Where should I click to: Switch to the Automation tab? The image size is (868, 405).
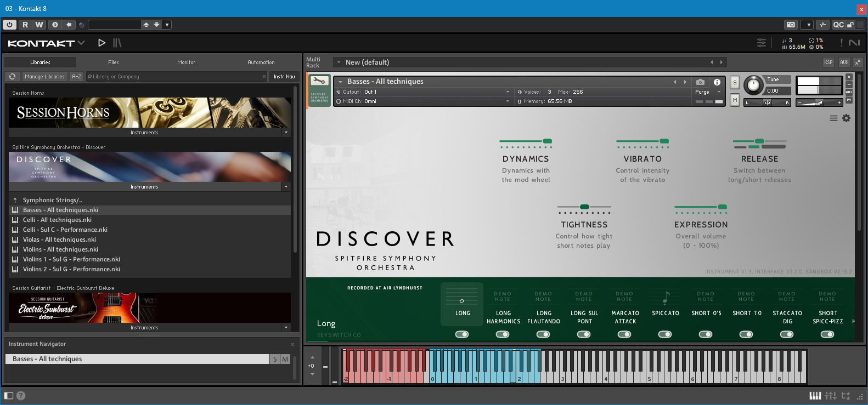[261, 62]
